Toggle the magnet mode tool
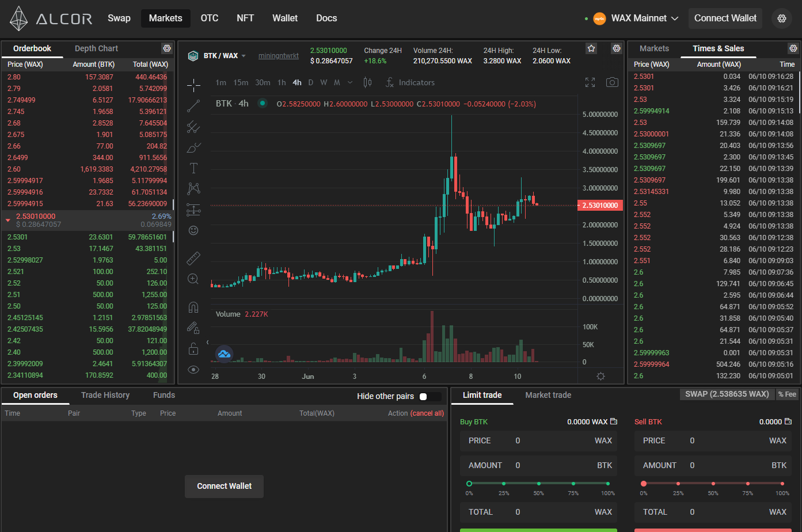The width and height of the screenshot is (802, 532). [x=193, y=307]
